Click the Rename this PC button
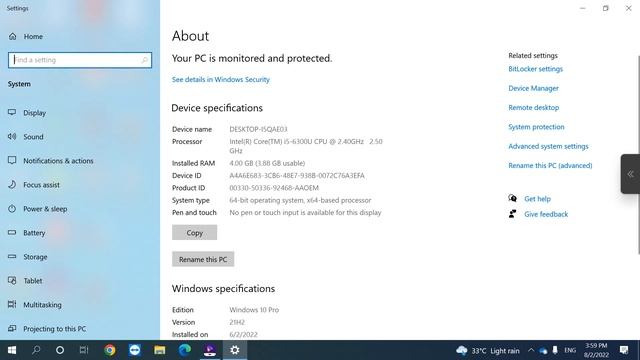 pyautogui.click(x=203, y=259)
